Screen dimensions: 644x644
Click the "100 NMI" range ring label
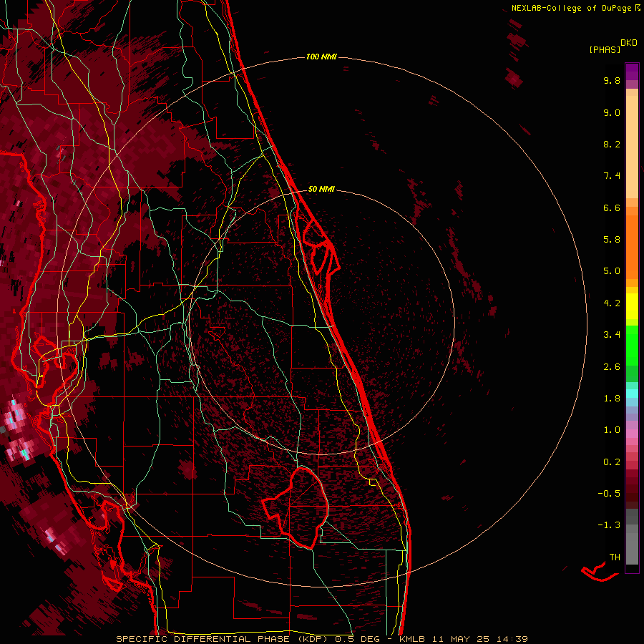[x=321, y=57]
